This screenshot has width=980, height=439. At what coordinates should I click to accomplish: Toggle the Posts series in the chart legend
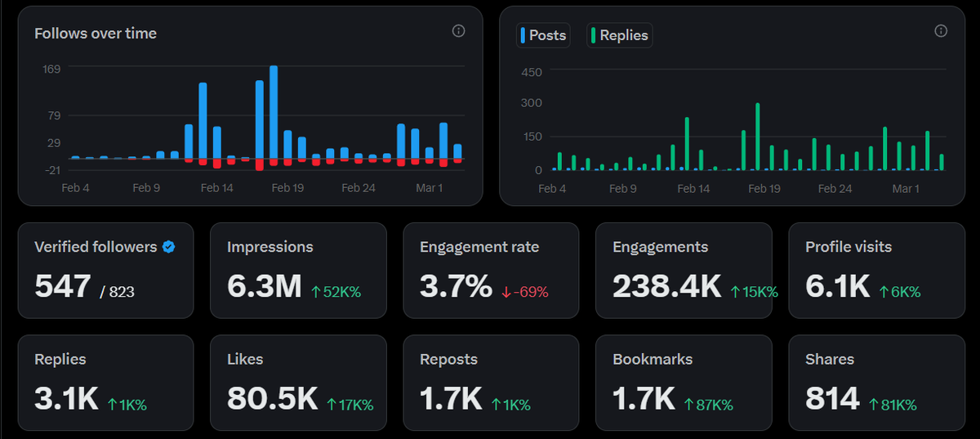click(543, 35)
